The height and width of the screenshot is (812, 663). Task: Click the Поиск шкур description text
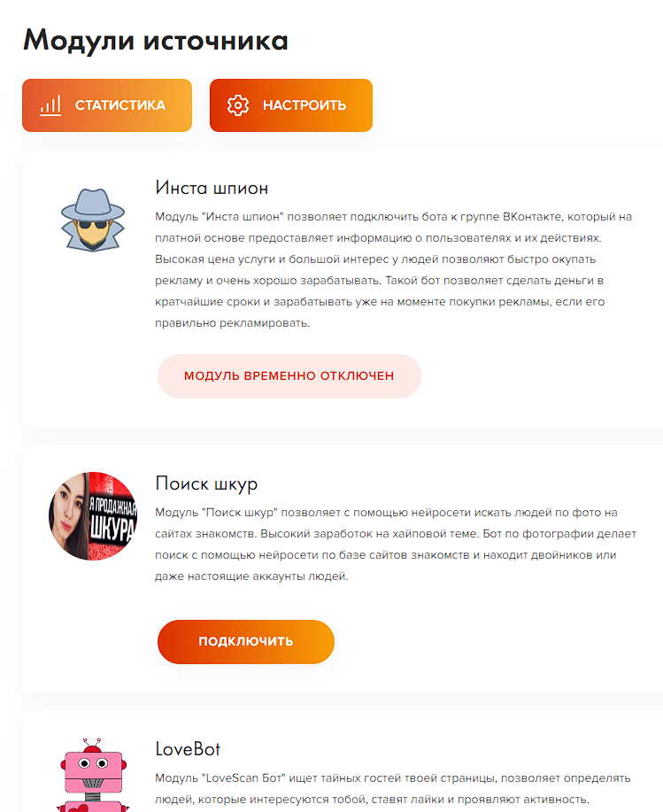click(396, 545)
